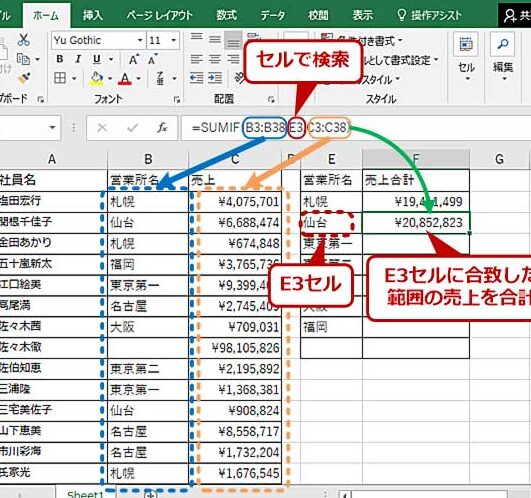The image size is (531, 498).
Task: Open fill color dropdown arrow
Action: pos(110,79)
